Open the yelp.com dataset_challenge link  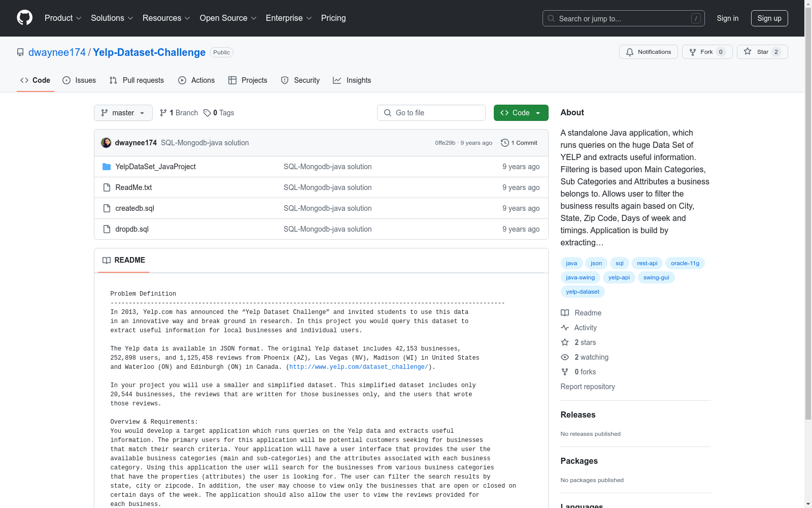pos(359,367)
